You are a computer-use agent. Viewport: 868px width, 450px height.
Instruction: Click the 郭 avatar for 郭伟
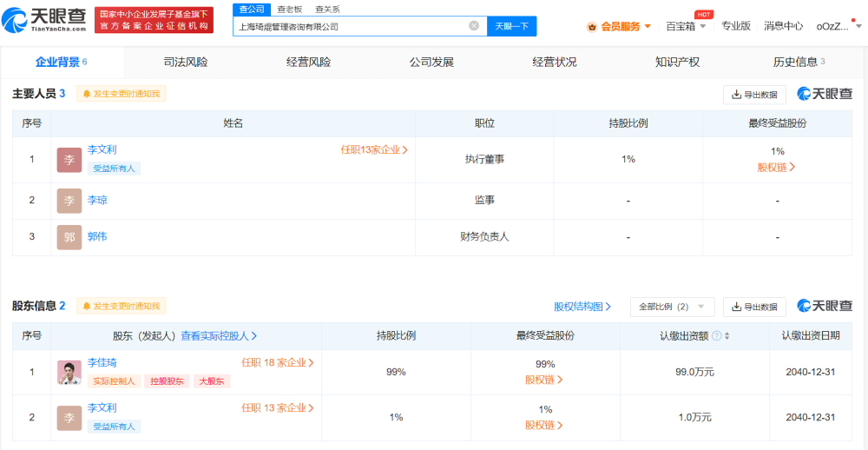[69, 237]
